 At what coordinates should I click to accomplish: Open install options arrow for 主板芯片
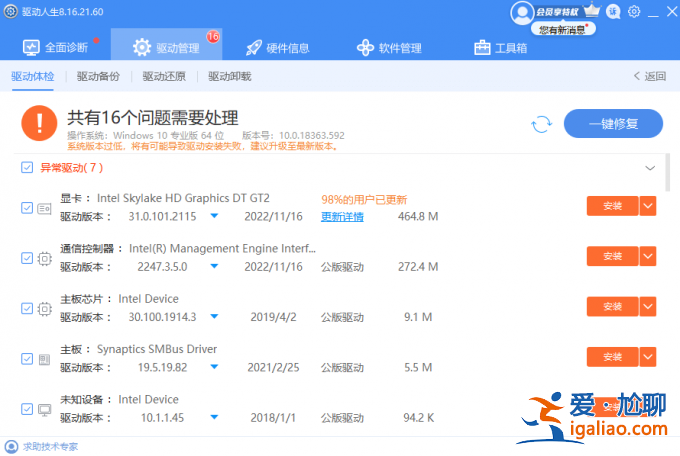point(648,307)
